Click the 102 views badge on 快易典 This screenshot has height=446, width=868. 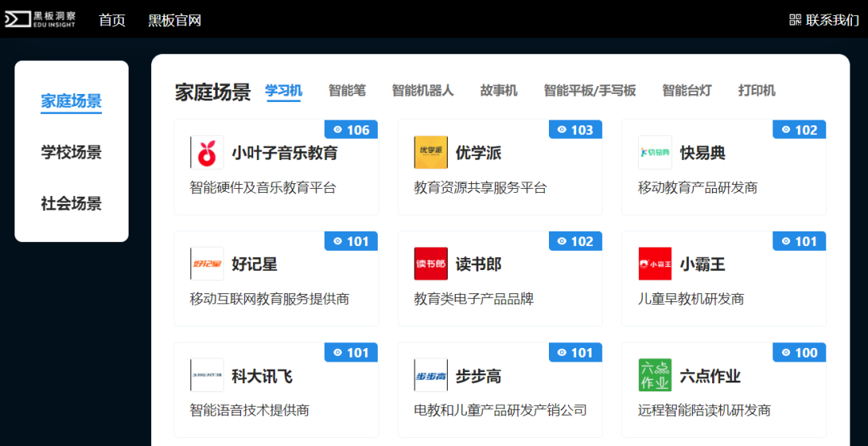(x=800, y=129)
